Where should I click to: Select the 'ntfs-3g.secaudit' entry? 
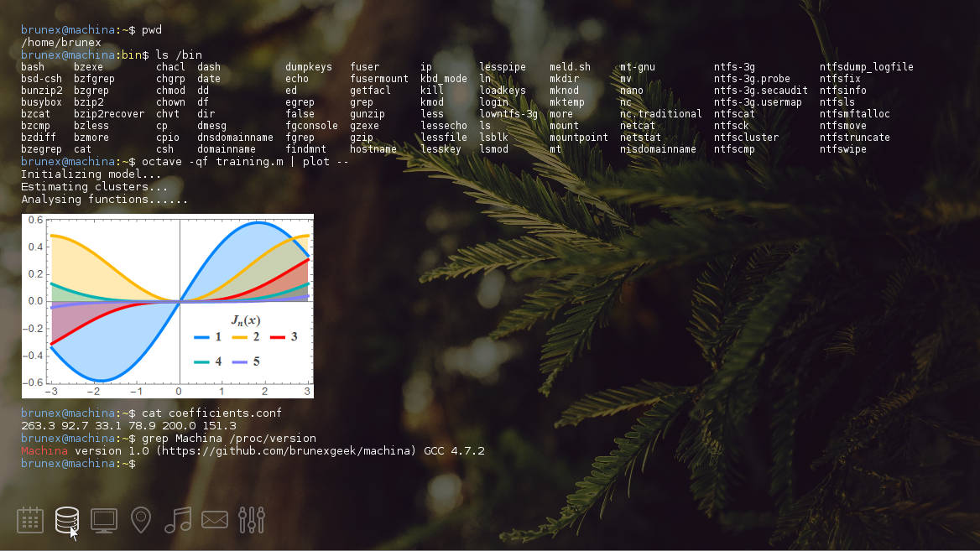pyautogui.click(x=761, y=91)
